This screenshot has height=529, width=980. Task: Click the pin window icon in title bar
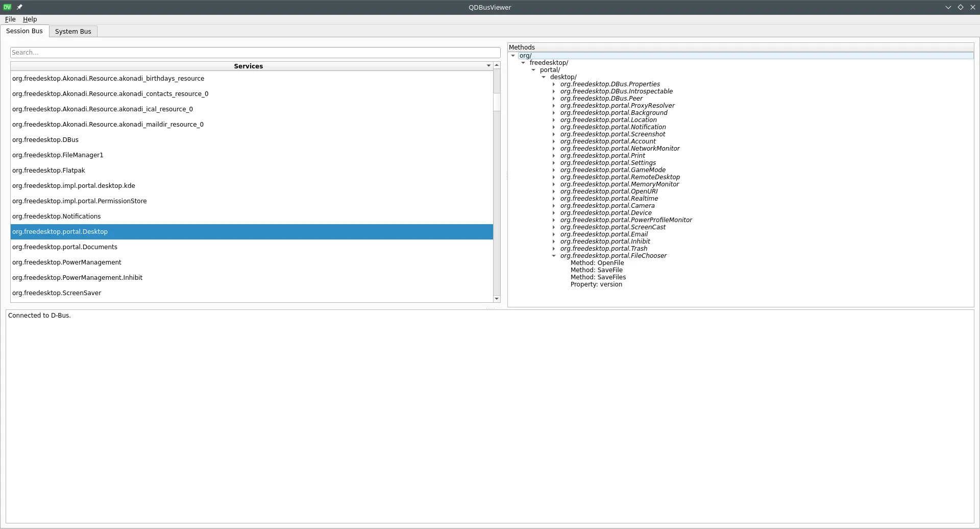(19, 7)
